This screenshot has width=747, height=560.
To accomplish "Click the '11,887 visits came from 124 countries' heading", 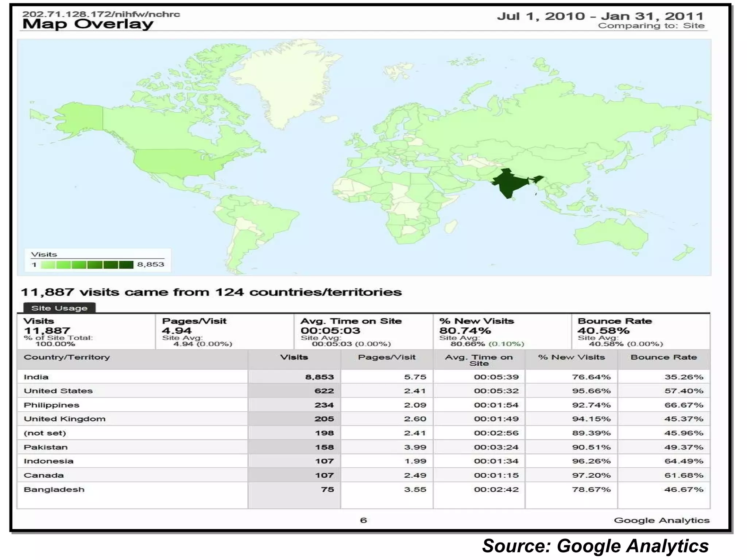I will (x=211, y=292).
